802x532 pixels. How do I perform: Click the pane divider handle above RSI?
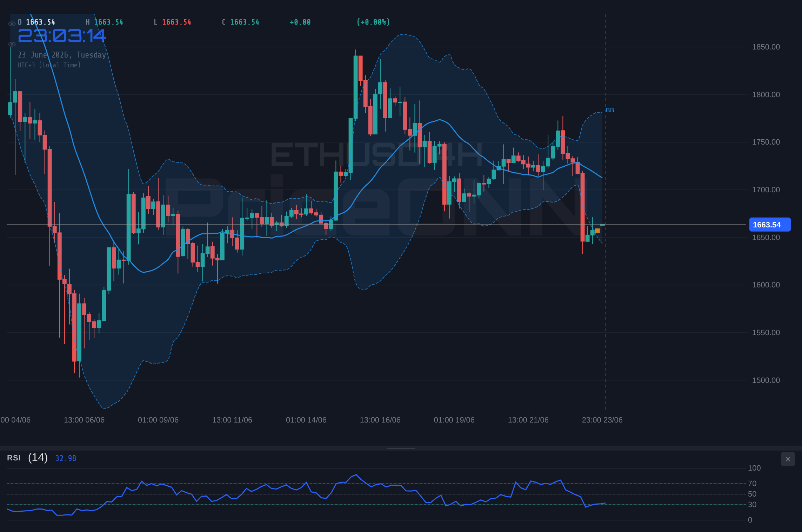coord(401,448)
